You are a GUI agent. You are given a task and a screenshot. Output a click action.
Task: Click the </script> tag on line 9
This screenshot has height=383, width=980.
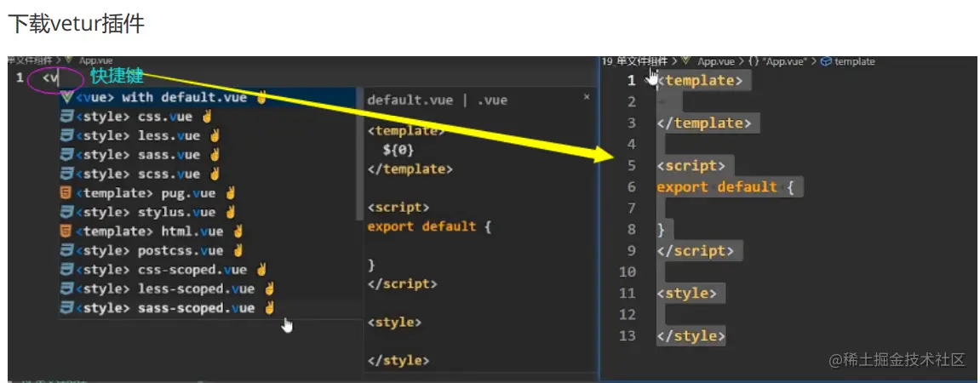695,251
